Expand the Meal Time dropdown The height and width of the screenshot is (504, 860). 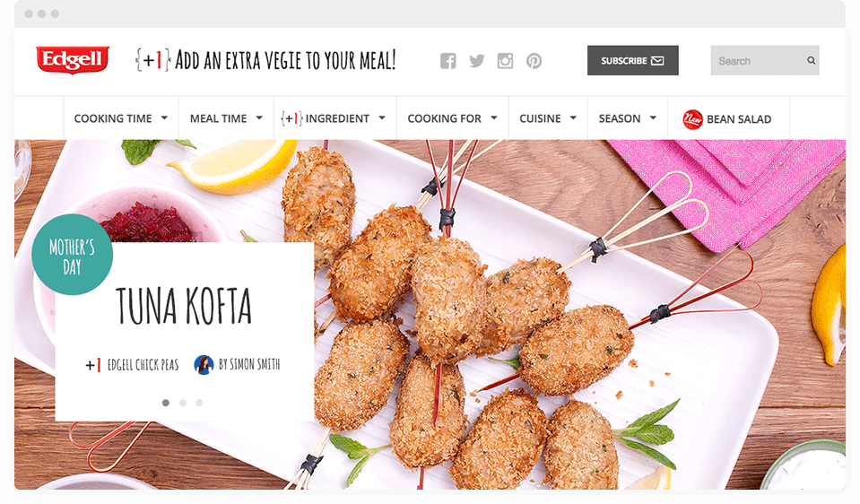point(227,118)
